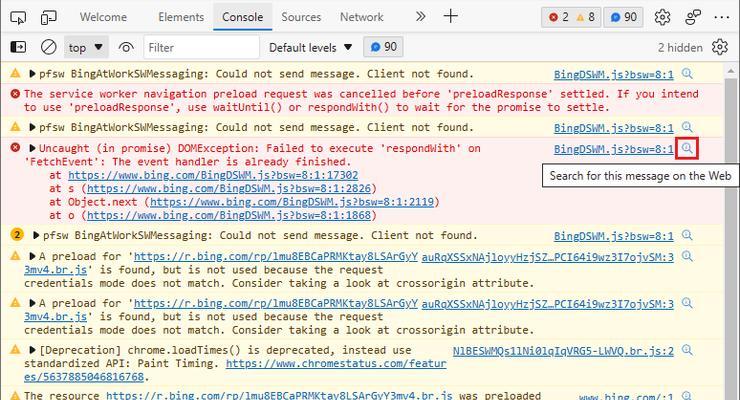
Task: Open the Customize DevTools ellipsis menu
Action: pos(722,17)
